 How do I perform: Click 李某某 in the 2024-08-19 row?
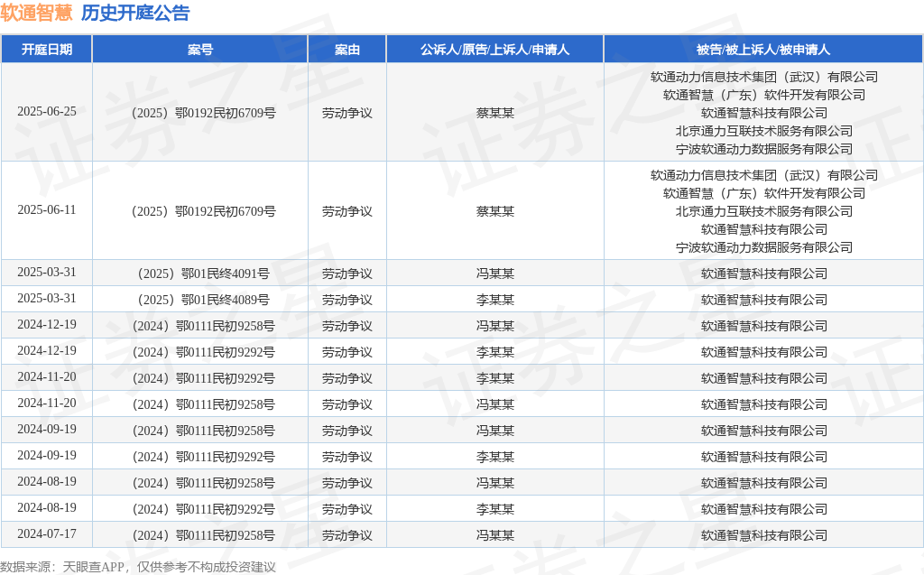[495, 509]
